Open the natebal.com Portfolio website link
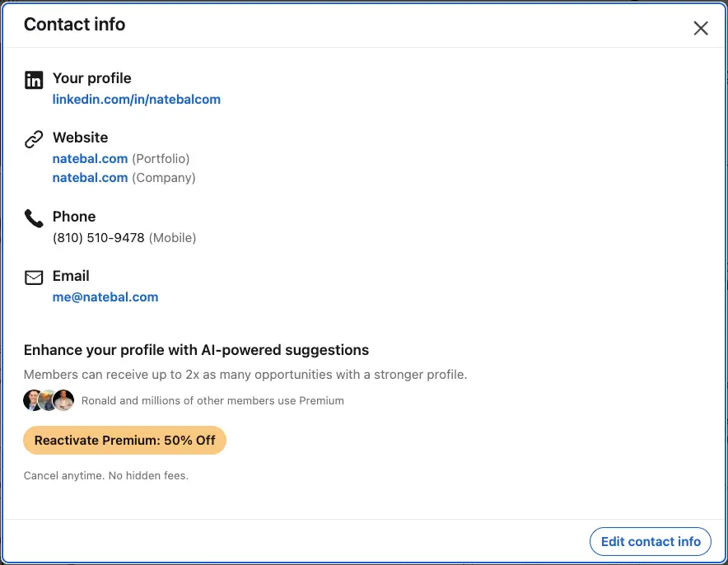The width and height of the screenshot is (728, 565). click(x=90, y=159)
